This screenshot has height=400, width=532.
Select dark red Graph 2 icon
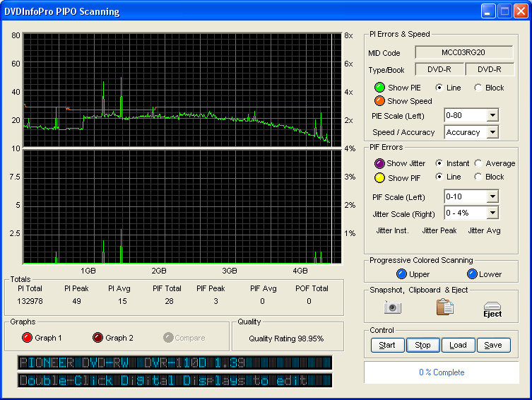point(97,338)
